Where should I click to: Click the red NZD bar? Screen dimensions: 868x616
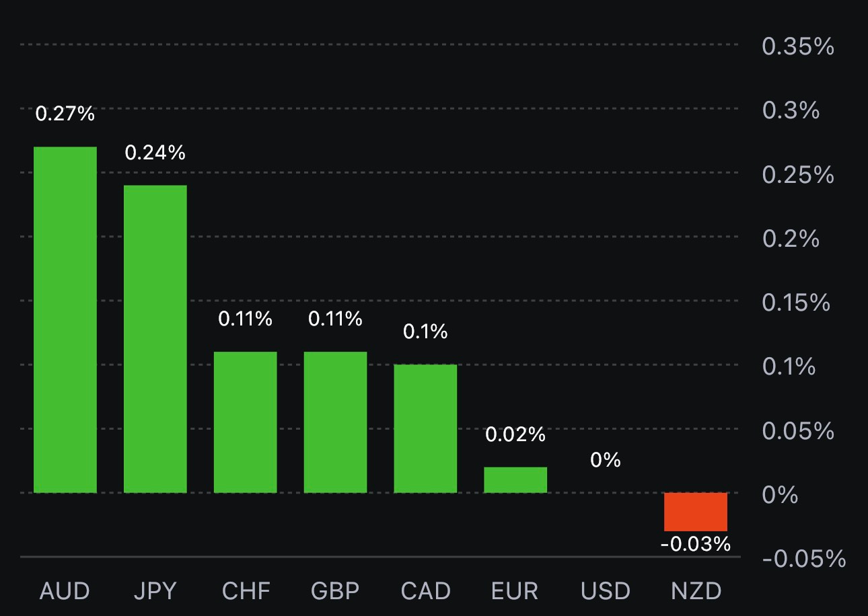pos(696,512)
